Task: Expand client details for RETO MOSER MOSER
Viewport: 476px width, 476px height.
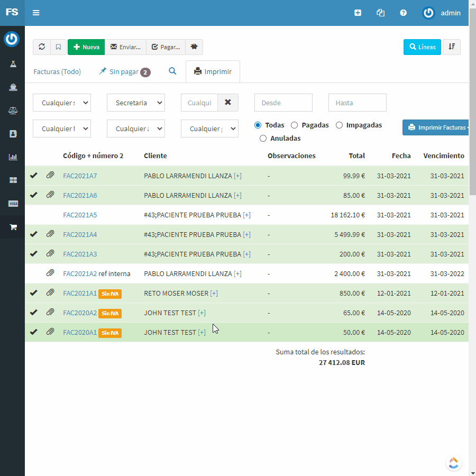Action: tap(214, 294)
